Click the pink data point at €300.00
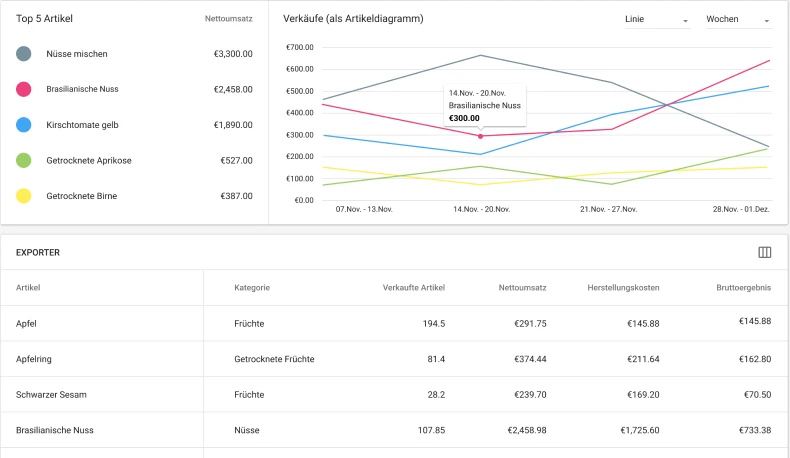This screenshot has height=458, width=790. [480, 136]
